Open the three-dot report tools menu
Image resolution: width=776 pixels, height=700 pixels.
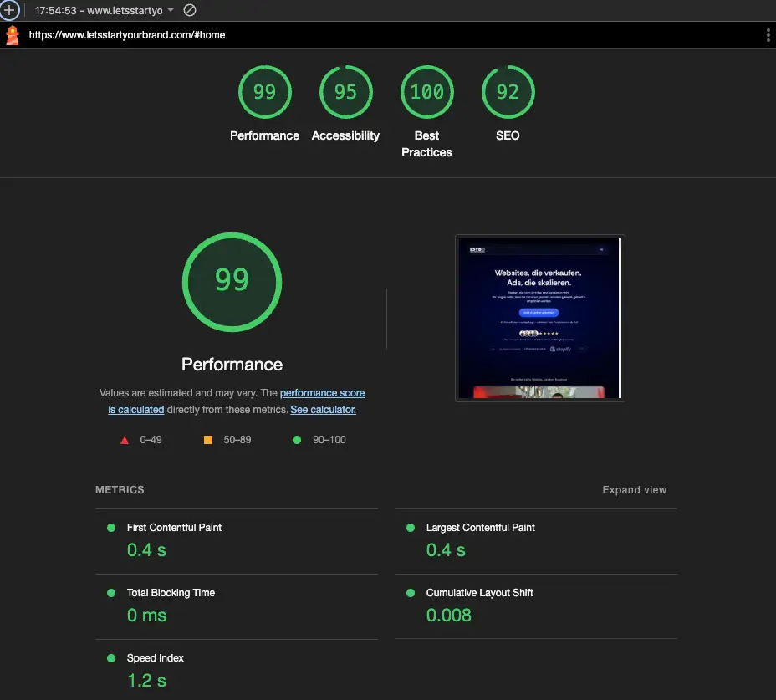point(768,35)
